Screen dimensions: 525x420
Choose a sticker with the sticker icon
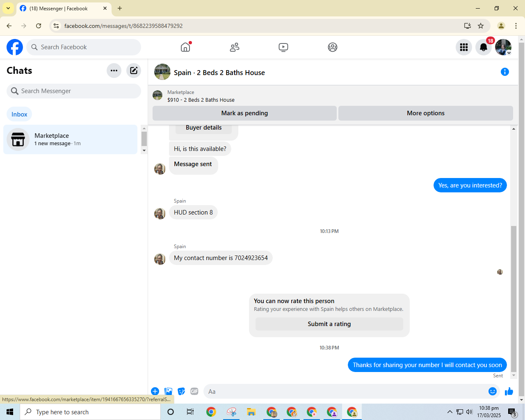181,391
